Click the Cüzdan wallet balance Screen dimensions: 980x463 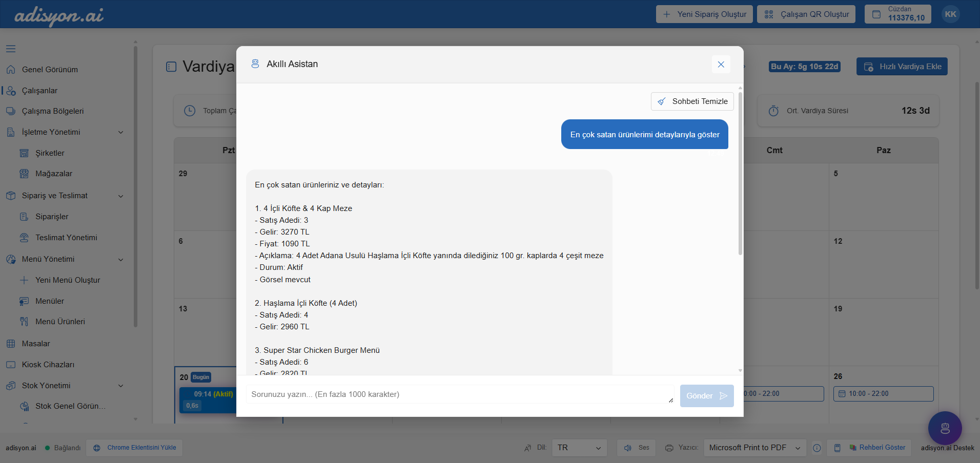tap(897, 14)
